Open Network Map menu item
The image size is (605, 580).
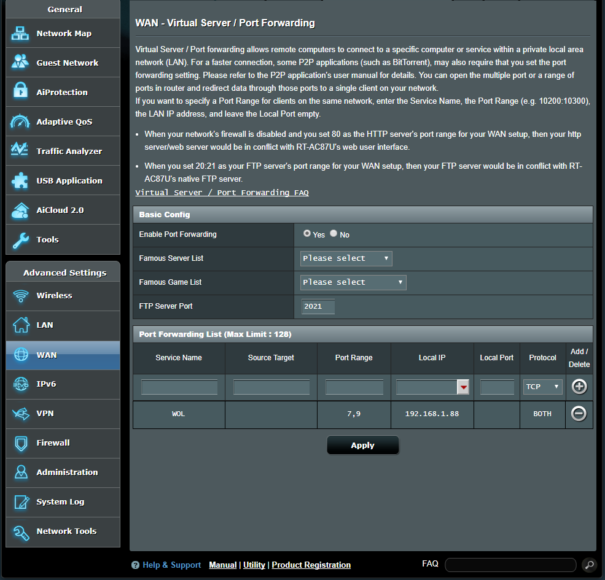(63, 33)
